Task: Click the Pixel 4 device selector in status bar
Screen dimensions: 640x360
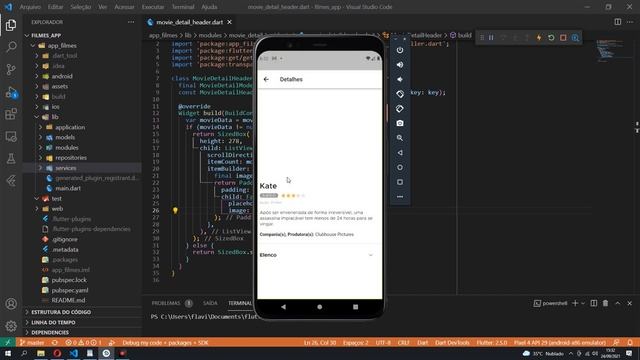Action: point(560,343)
